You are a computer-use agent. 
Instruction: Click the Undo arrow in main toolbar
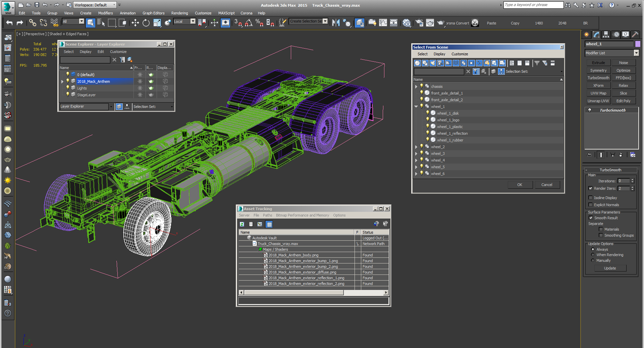pos(9,23)
